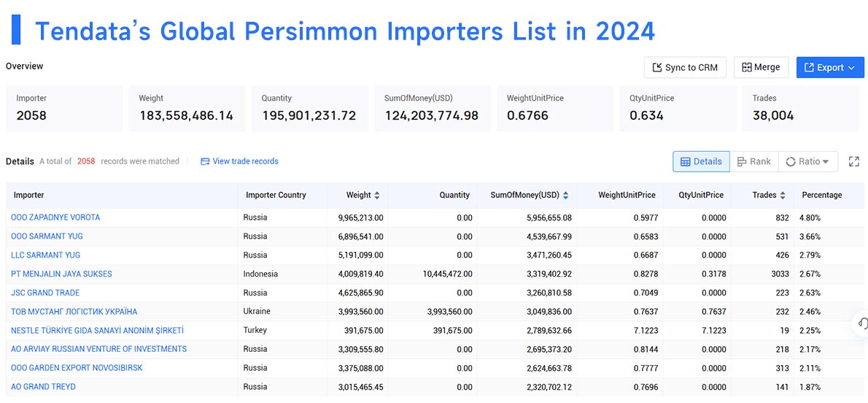Select the Weight 183,558,486.14 overview card
868x403 pixels.
click(187, 109)
